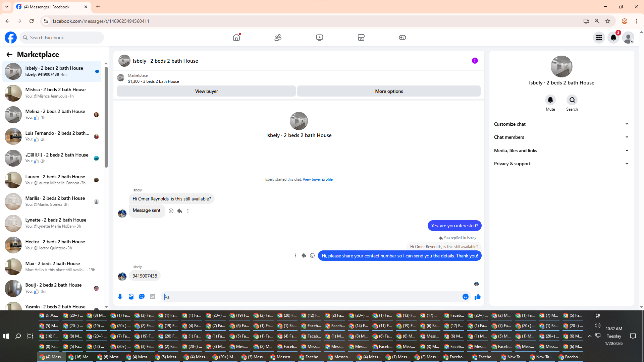Viewport: 644px width, 362px height.
Task: Show hidden system tray icons chevron
Action: point(589,336)
